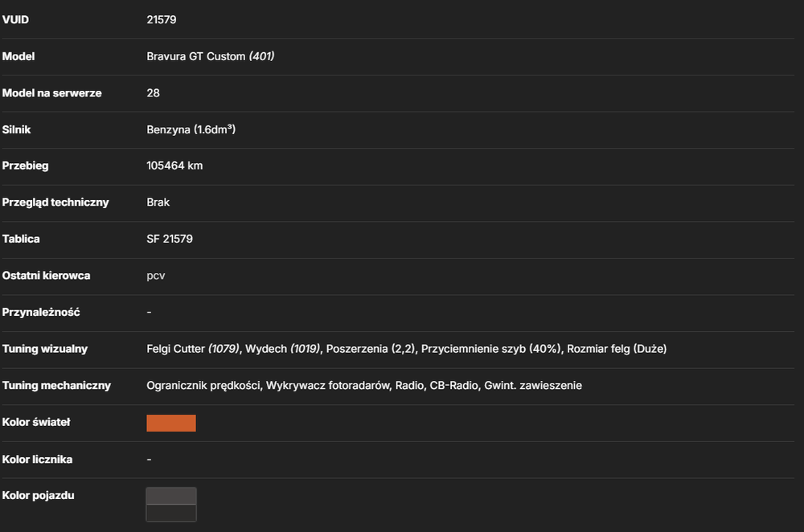The image size is (804, 532).
Task: Click the Przegląd techniczny value 'Brak'
Action: pos(158,202)
